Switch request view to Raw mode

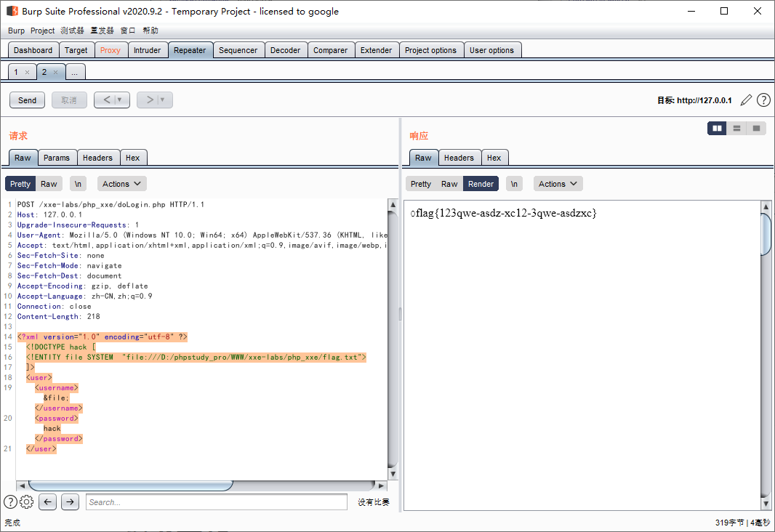click(x=49, y=184)
